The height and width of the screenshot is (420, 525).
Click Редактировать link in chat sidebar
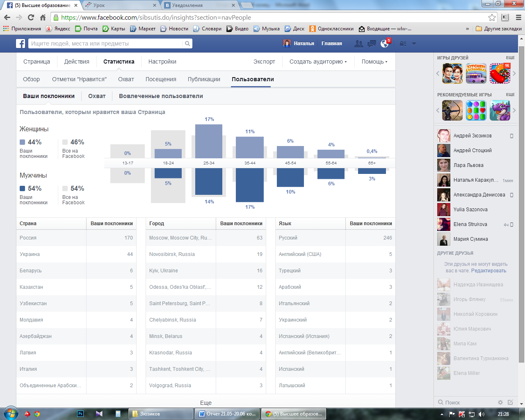488,271
